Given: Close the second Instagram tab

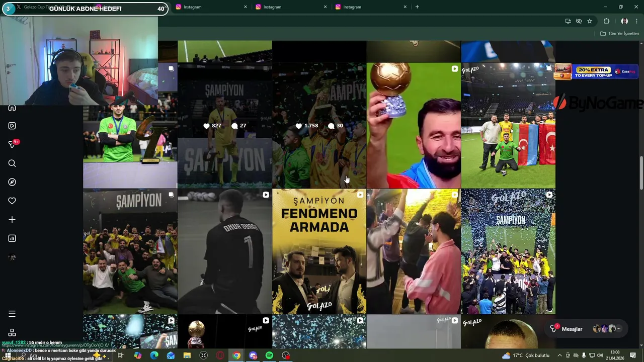Looking at the screenshot, I should (x=246, y=7).
